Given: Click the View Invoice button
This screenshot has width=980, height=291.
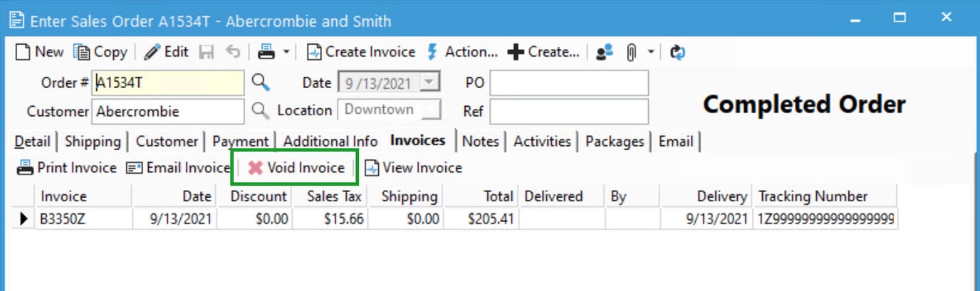Looking at the screenshot, I should 413,168.
